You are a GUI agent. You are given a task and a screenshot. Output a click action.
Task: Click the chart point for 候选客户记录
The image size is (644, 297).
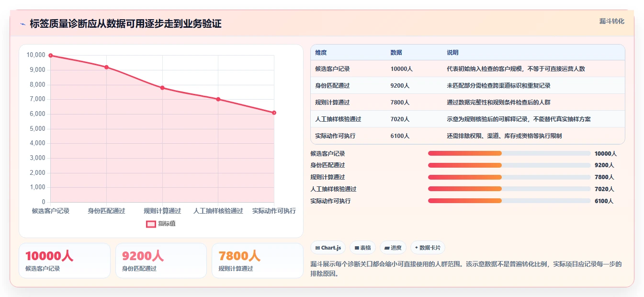pyautogui.click(x=51, y=56)
